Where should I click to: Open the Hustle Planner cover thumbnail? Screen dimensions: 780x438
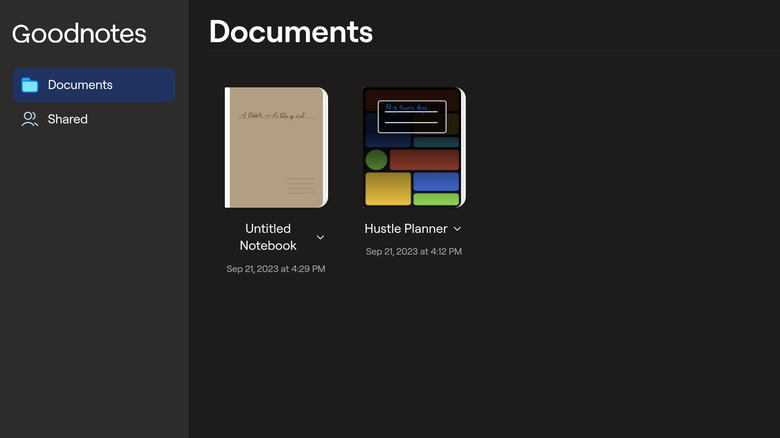coord(413,147)
